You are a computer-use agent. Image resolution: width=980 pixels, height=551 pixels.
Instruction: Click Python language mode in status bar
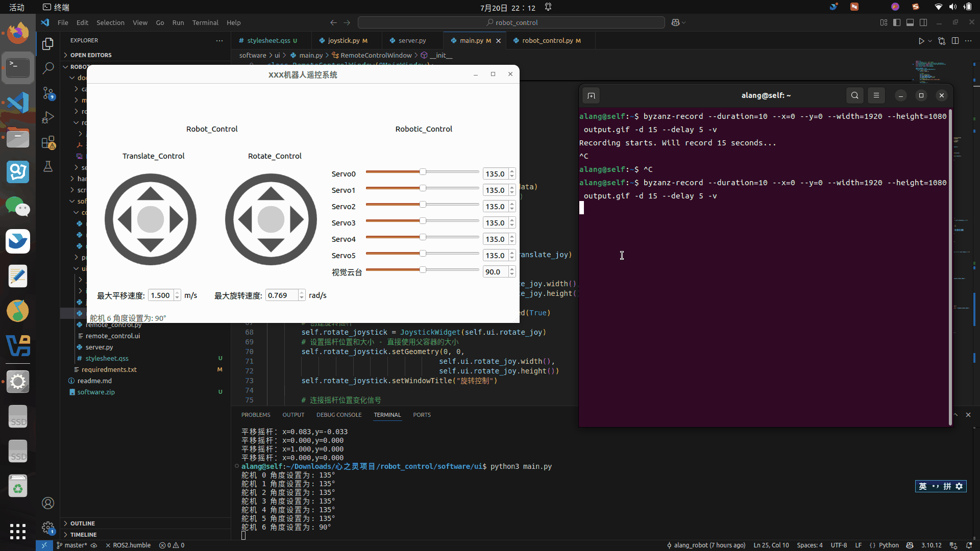click(889, 545)
